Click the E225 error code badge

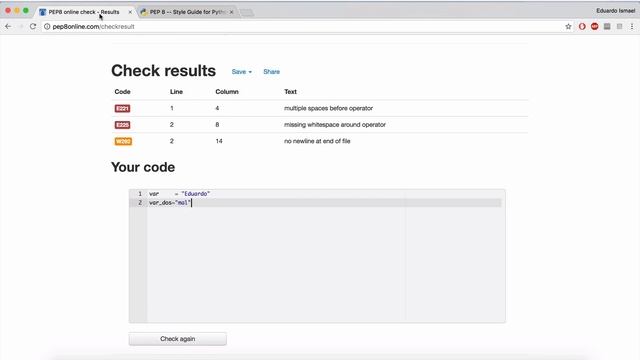(x=122, y=125)
